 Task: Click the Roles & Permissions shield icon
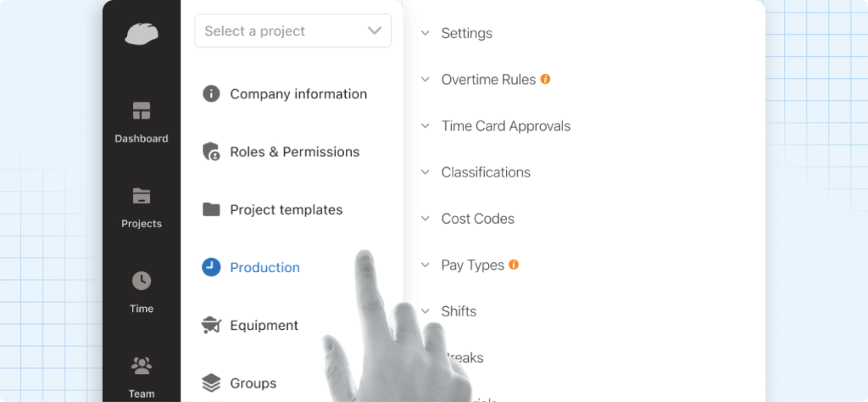(211, 152)
